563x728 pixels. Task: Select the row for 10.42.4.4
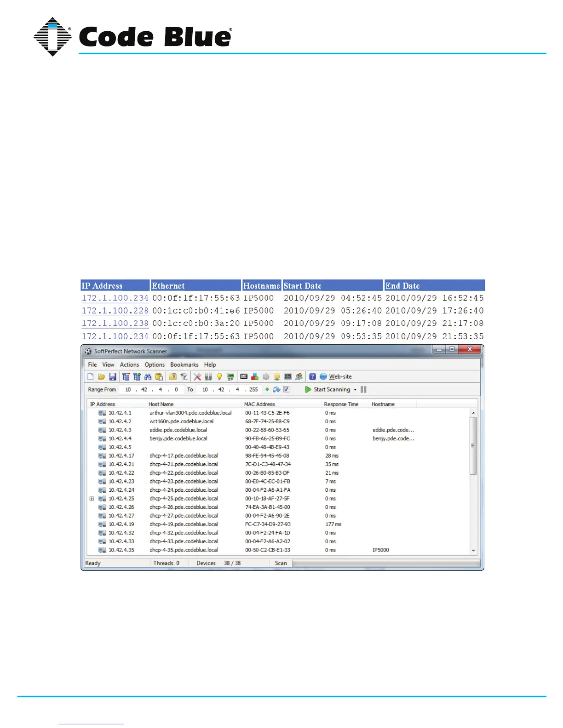(279, 438)
